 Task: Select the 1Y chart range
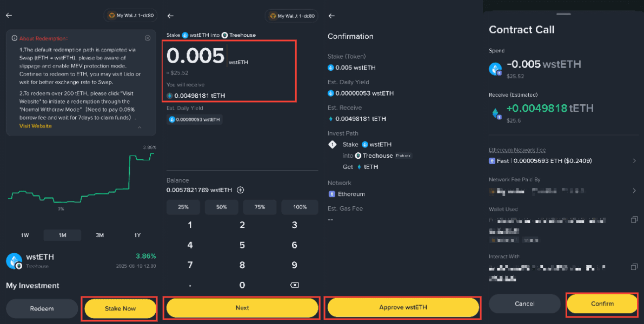pyautogui.click(x=137, y=235)
